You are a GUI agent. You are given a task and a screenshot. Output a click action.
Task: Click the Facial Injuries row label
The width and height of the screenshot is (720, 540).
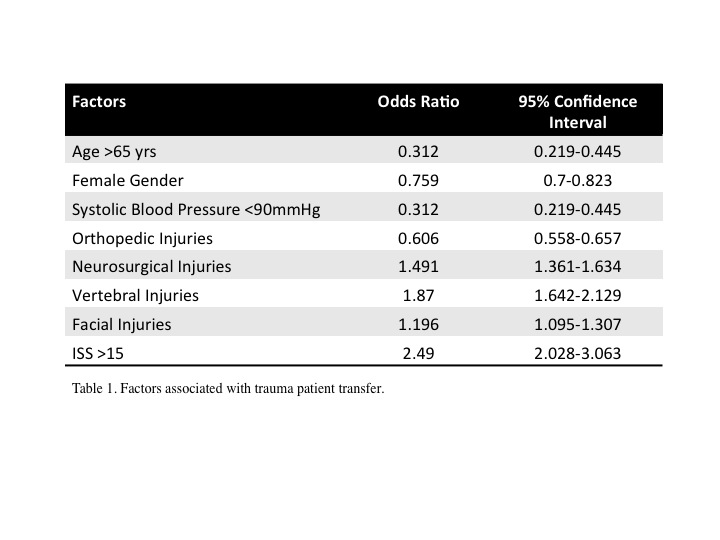(x=122, y=325)
